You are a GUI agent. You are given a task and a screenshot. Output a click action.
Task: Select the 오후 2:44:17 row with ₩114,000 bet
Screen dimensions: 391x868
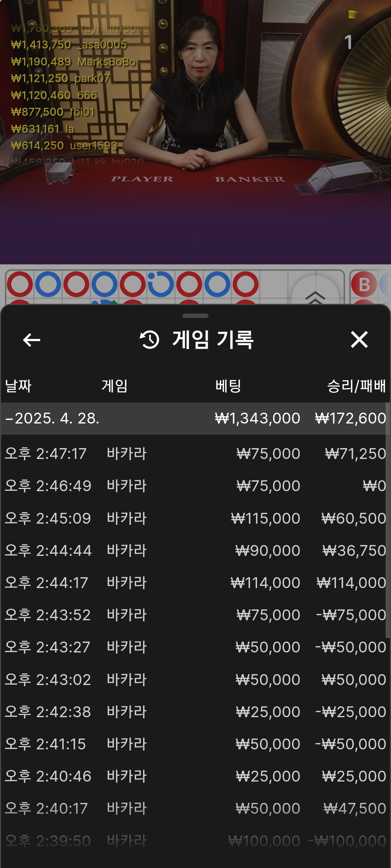click(195, 583)
